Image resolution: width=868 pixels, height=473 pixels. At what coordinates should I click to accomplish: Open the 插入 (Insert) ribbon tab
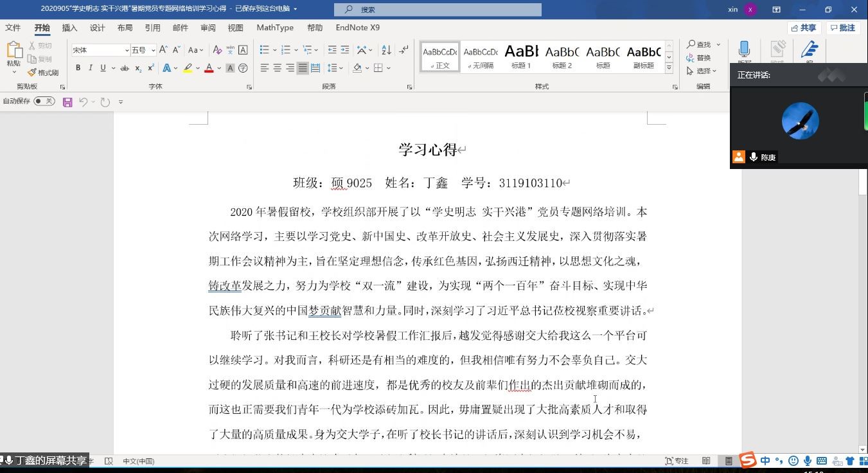tap(69, 28)
